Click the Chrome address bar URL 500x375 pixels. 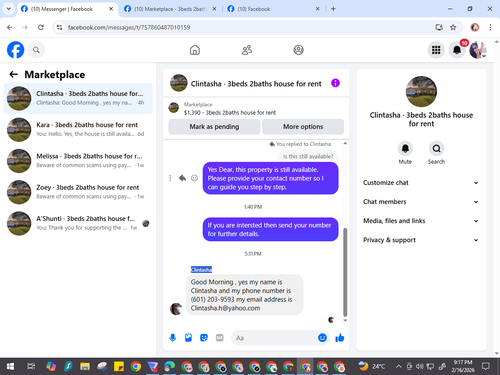pyautogui.click(x=129, y=27)
